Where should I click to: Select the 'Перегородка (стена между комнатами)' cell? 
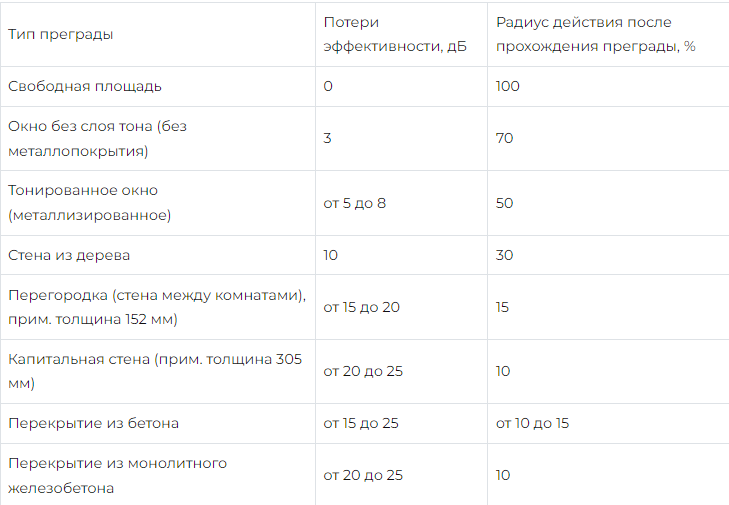coord(155,307)
